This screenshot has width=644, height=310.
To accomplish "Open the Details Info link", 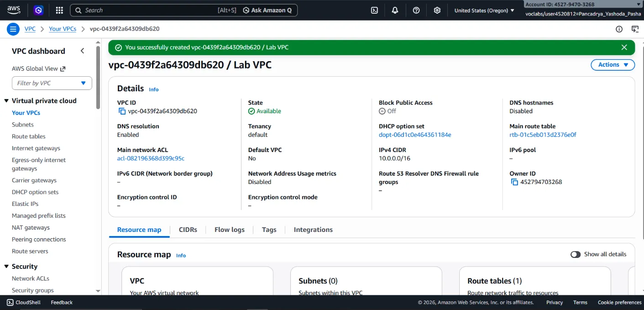I will pyautogui.click(x=154, y=89).
